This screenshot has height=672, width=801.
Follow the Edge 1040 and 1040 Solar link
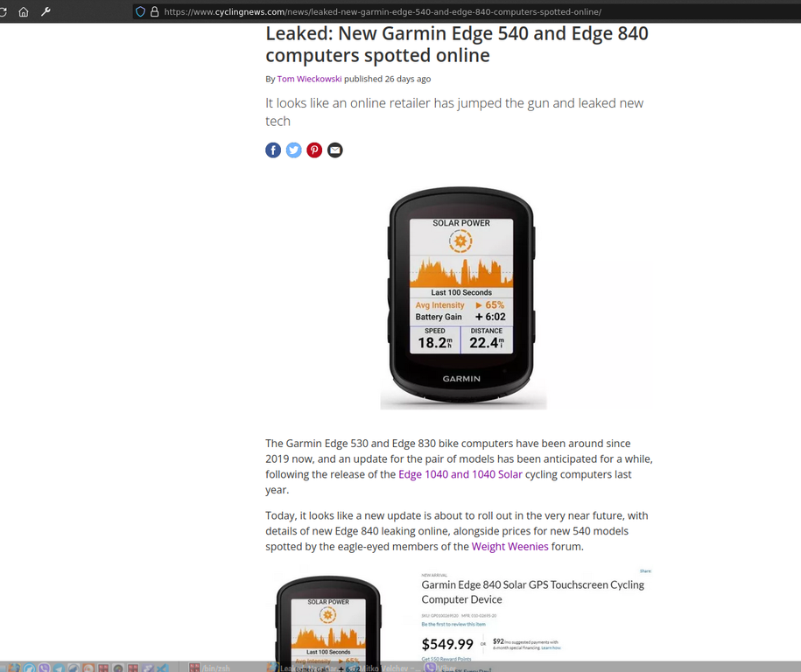click(x=460, y=474)
